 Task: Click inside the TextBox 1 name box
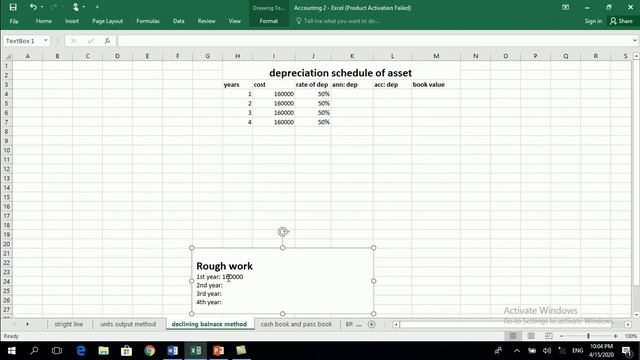pos(22,41)
